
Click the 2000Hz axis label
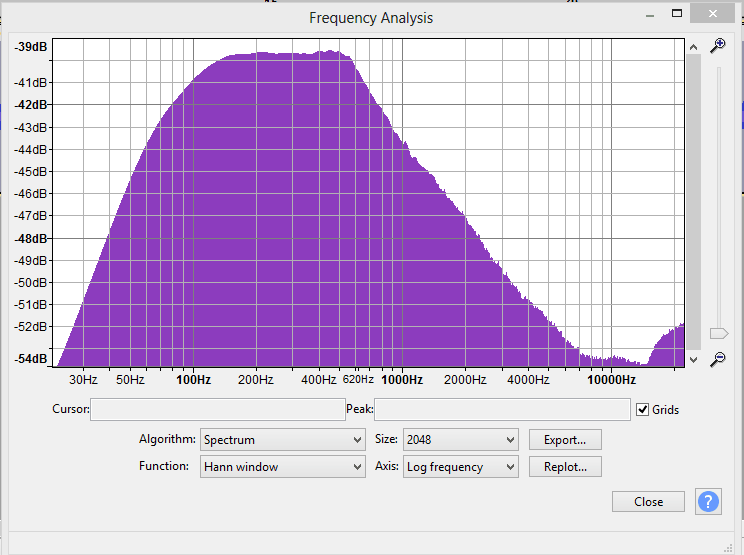[x=465, y=380]
